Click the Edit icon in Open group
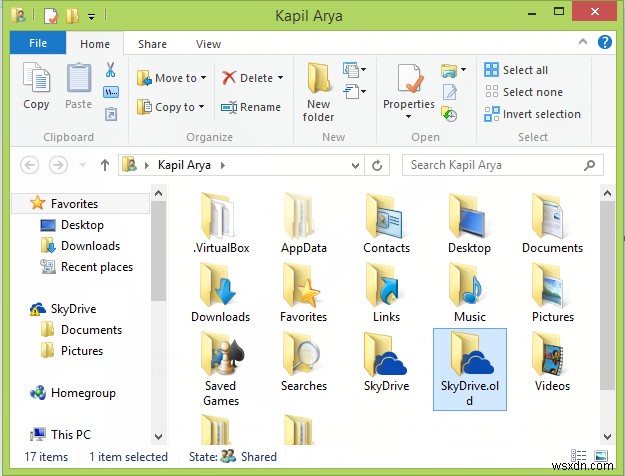625x476 pixels. [450, 92]
